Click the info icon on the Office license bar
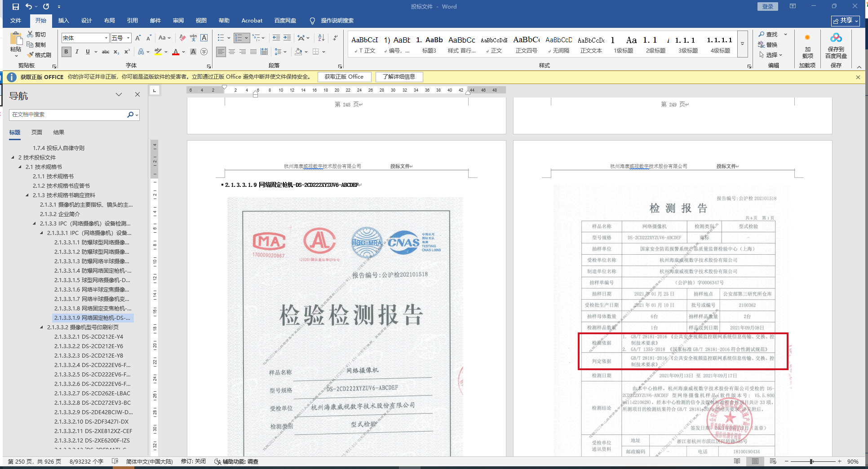Image resolution: width=868 pixels, height=469 pixels. [x=12, y=77]
